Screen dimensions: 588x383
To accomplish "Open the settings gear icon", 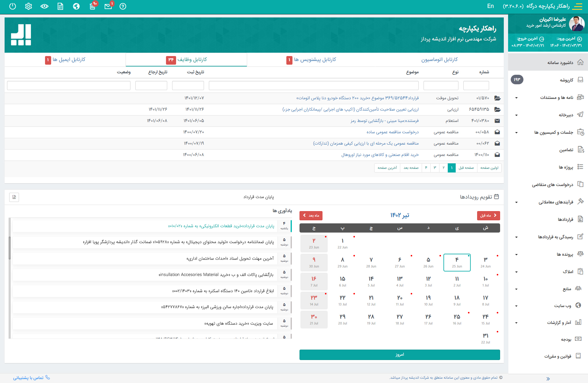I will 28,6.
